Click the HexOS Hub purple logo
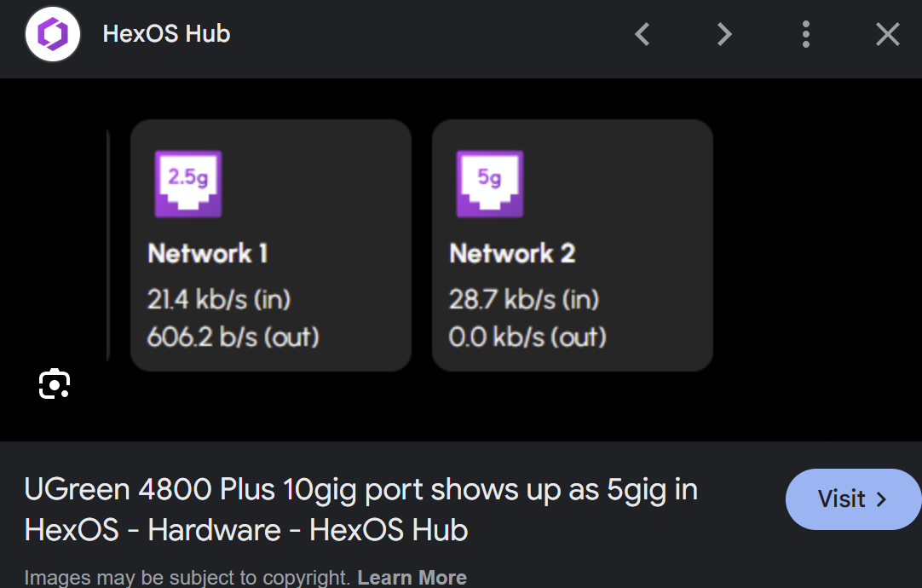 click(53, 35)
